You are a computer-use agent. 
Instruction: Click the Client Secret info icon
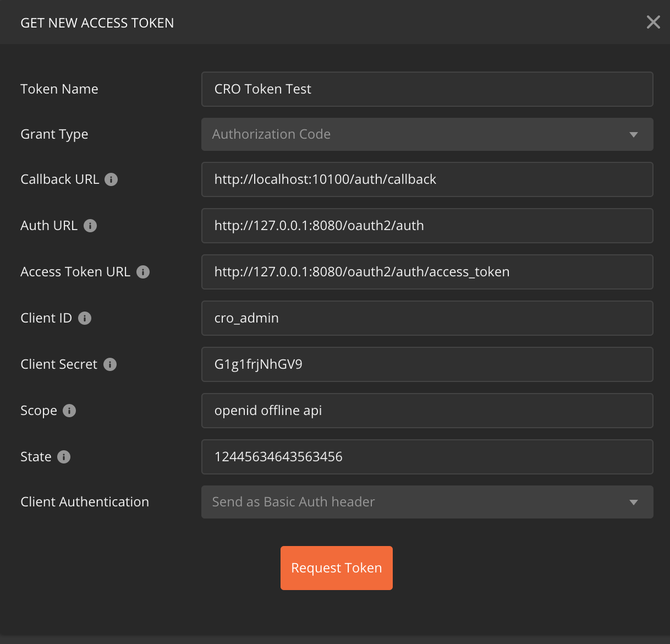110,364
